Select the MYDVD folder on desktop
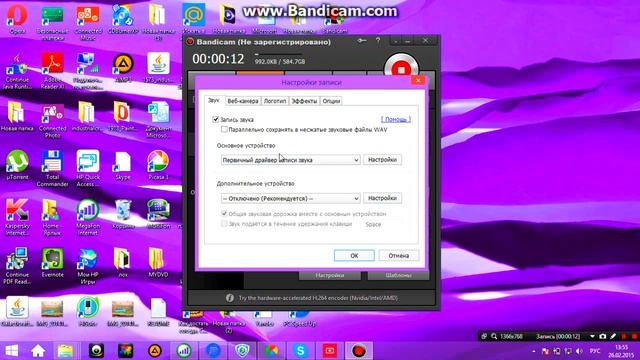This screenshot has width=640, height=360. (158, 262)
